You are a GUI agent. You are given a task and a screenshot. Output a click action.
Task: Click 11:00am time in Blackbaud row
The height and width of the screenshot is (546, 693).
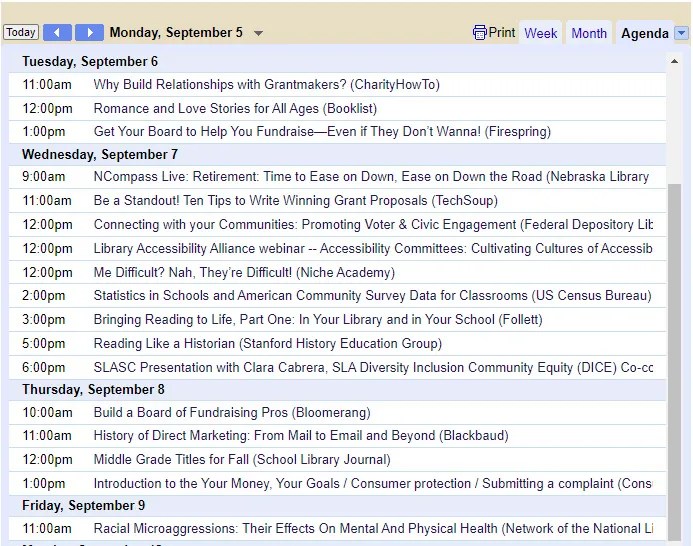click(47, 435)
